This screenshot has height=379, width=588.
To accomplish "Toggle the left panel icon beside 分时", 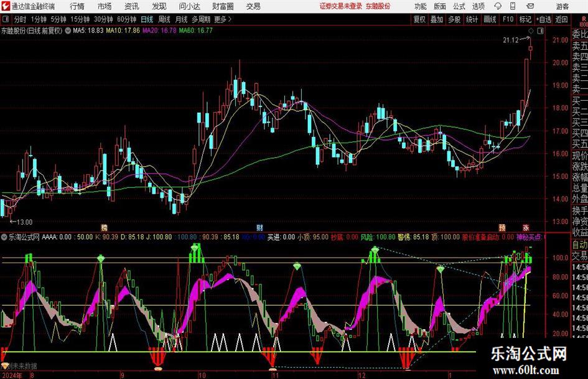I will pos(5,19).
